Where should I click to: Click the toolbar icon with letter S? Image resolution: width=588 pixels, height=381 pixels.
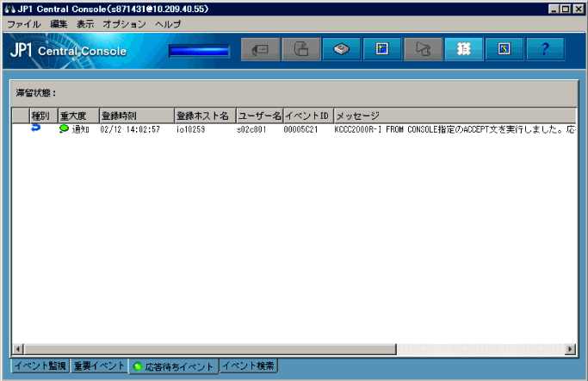504,49
